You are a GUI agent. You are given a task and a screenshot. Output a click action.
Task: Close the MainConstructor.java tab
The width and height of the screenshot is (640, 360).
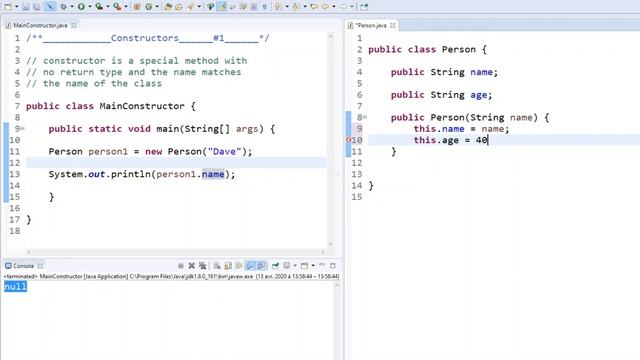pos(73,25)
